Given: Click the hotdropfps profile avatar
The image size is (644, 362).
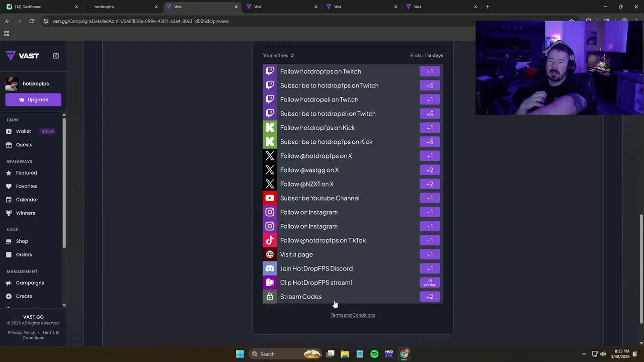Looking at the screenshot, I should pyautogui.click(x=12, y=84).
